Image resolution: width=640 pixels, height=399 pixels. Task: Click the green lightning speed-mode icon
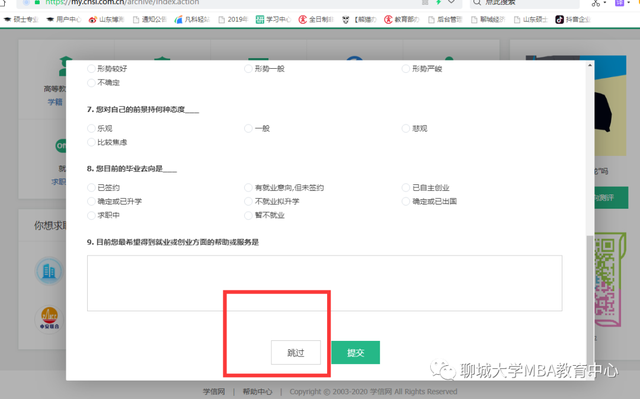click(x=438, y=2)
